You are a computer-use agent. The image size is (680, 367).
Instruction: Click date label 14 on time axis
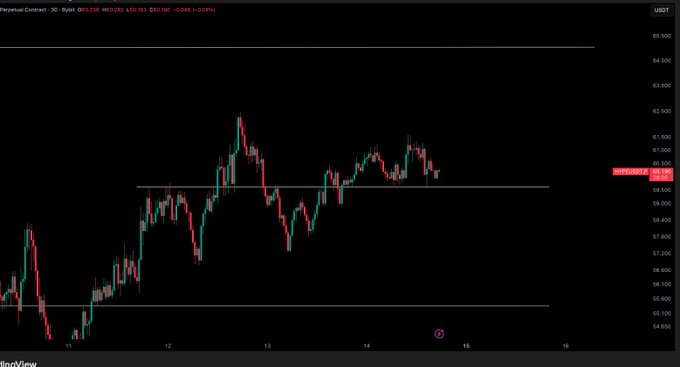pyautogui.click(x=367, y=346)
